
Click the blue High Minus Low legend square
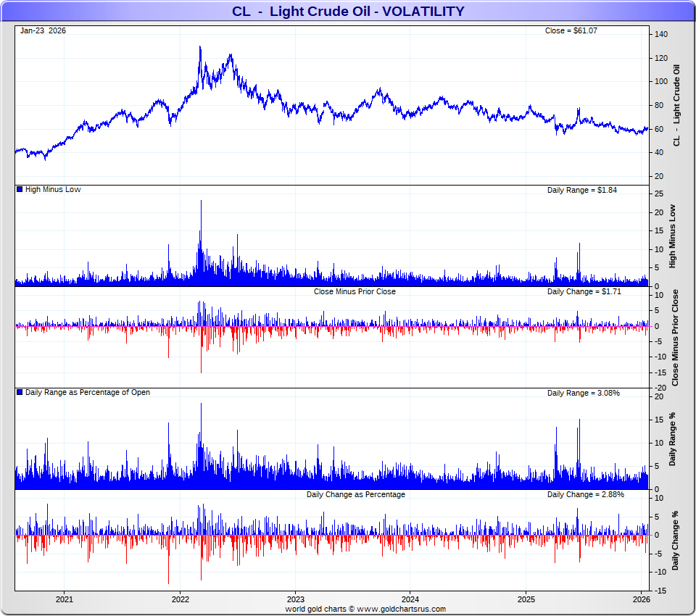coord(20,190)
